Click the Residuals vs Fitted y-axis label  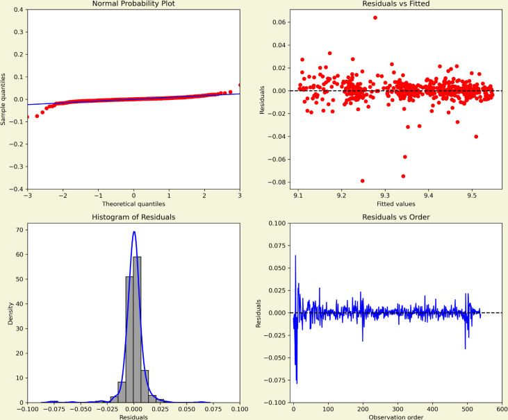262,100
